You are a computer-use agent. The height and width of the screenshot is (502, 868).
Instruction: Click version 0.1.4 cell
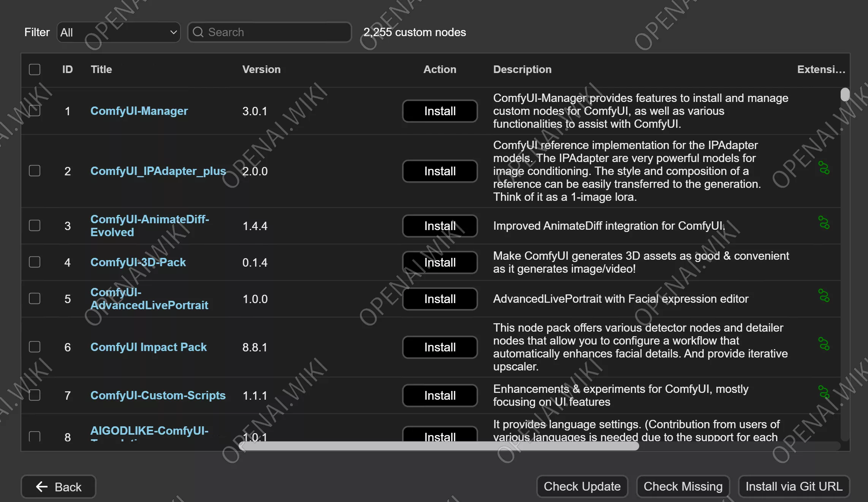[255, 262]
